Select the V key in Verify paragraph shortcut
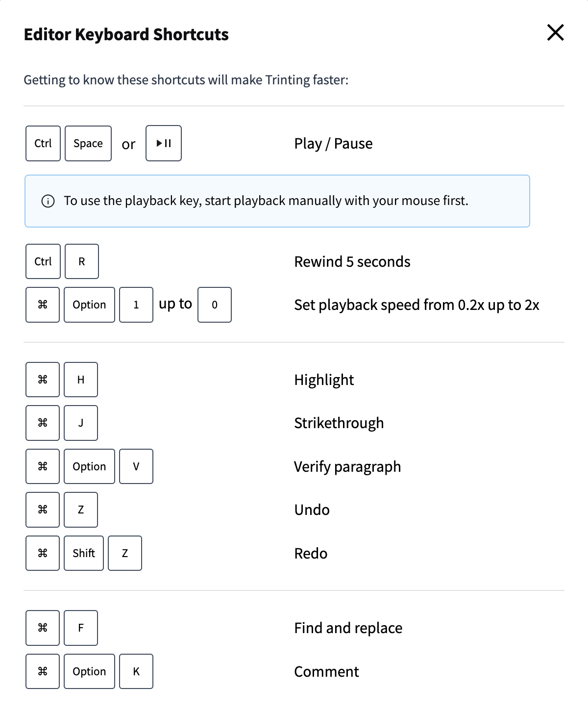 pos(136,466)
